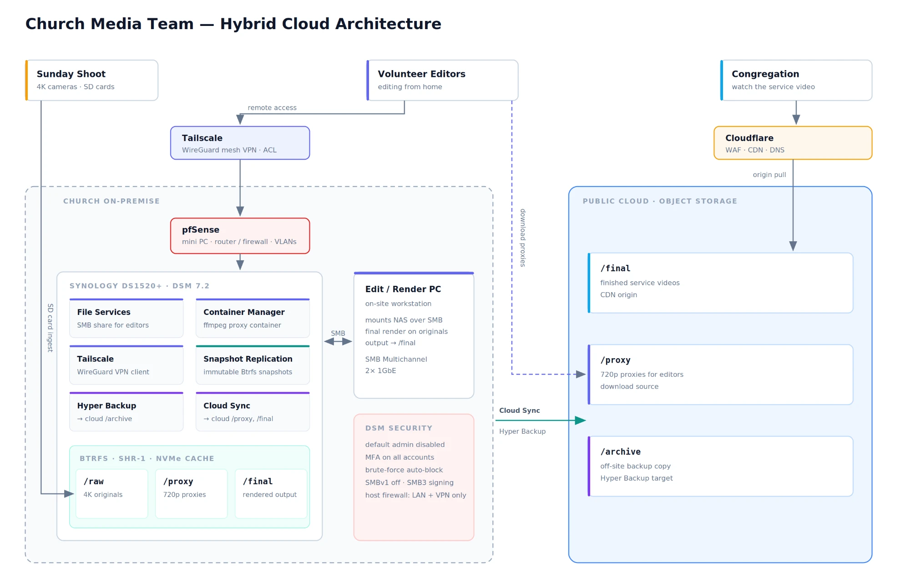This screenshot has height=588, width=910.
Task: Select the 'origin pull' connector label
Action: (769, 175)
